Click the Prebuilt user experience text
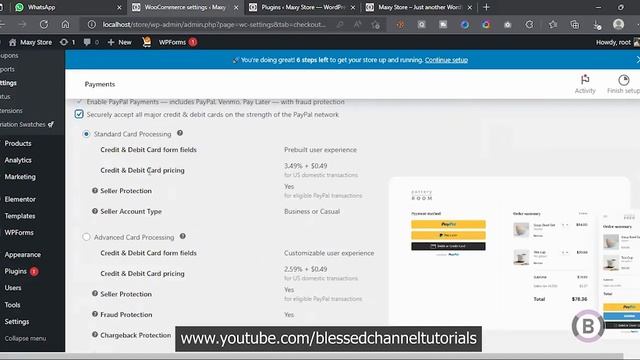 (x=320, y=150)
